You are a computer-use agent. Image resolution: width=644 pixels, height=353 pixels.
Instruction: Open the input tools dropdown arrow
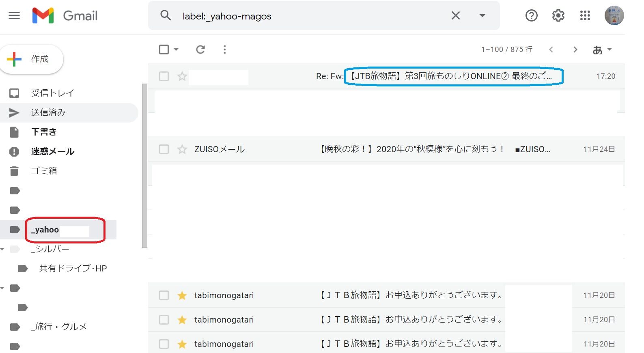[x=610, y=50]
